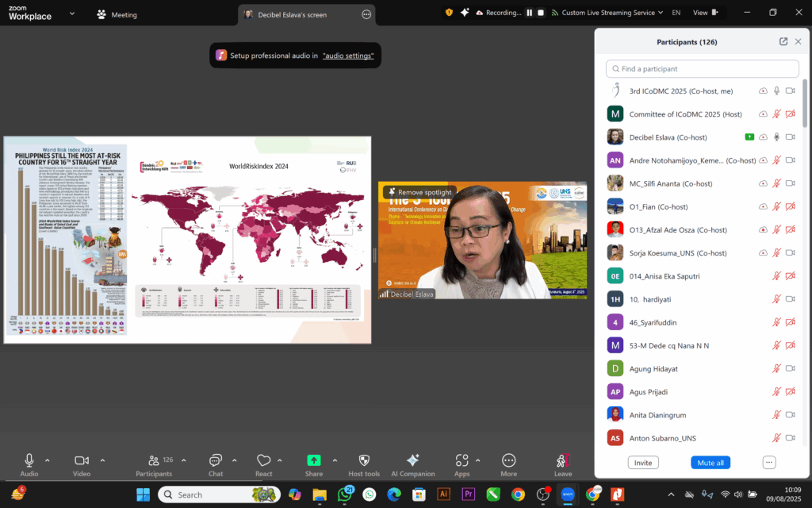Open the Chat panel icon
This screenshot has height=508, width=812.
pyautogui.click(x=216, y=461)
